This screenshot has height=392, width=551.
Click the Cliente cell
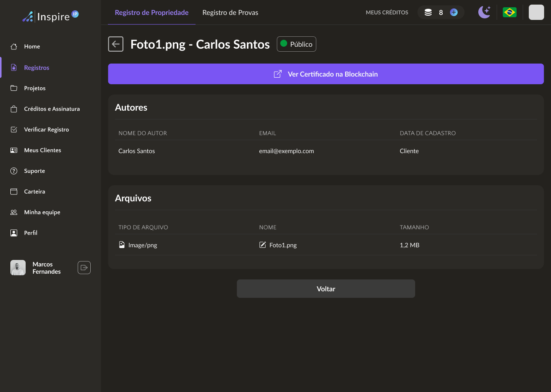[x=409, y=151]
